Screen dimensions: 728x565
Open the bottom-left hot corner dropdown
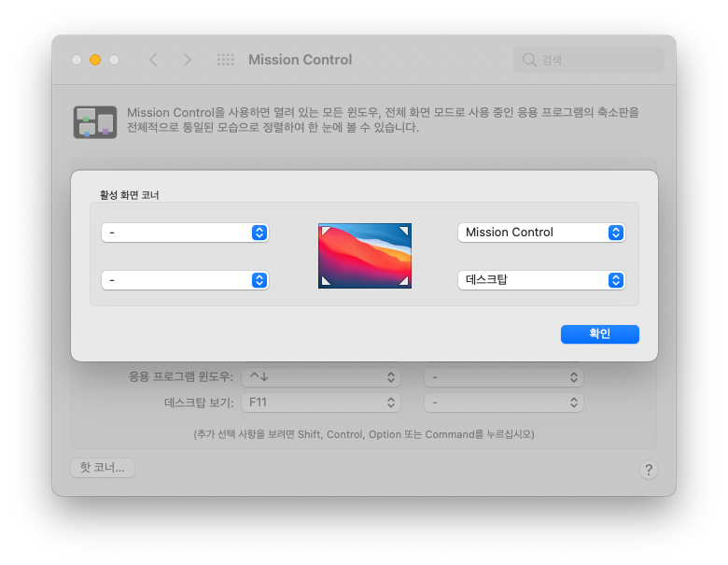(x=185, y=280)
